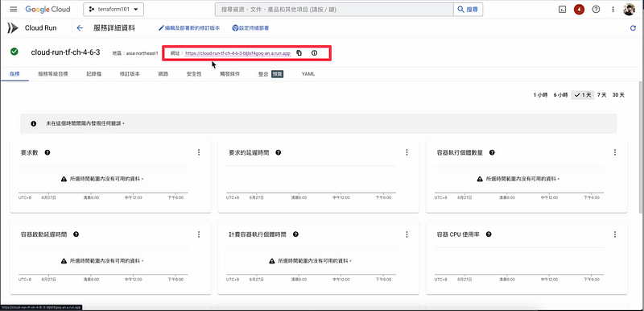Viewport: 644px width, 311px height.
Task: Click warning icon in 容器啟動延遲時間 chart
Action: pos(64,261)
